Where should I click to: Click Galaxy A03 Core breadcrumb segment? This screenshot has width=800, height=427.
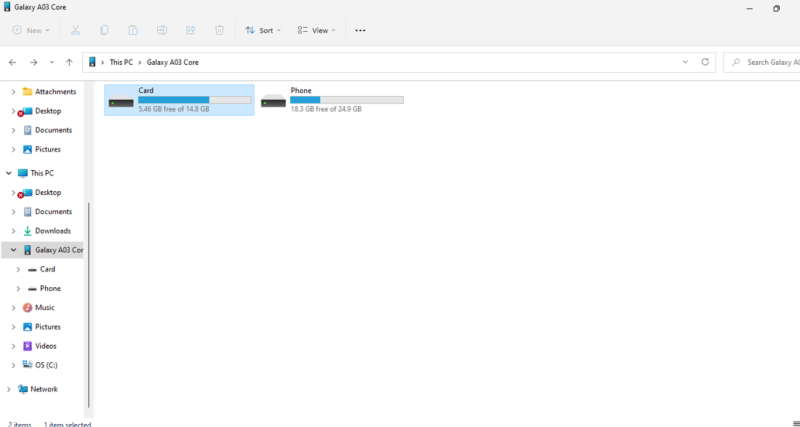(x=172, y=62)
